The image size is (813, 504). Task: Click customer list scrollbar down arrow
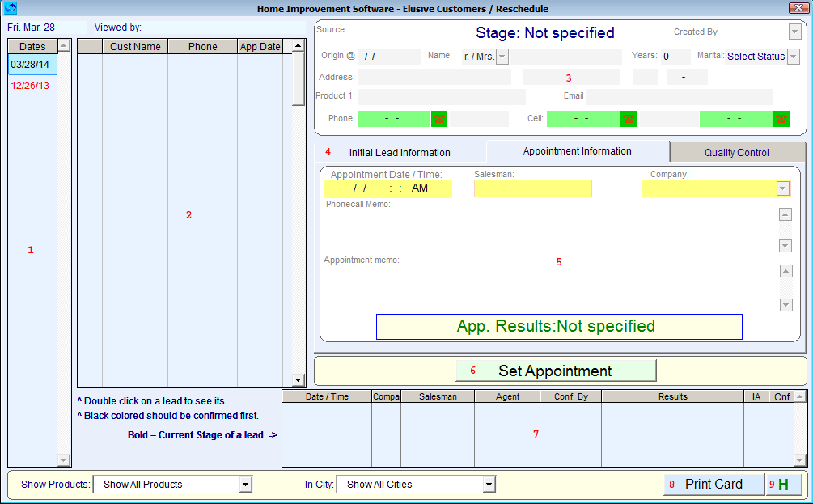(x=299, y=380)
